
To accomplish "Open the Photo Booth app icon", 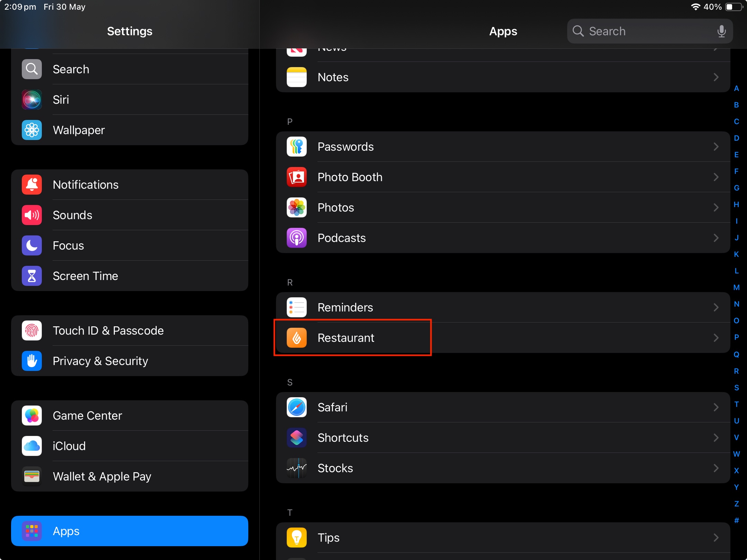I will pos(297,177).
